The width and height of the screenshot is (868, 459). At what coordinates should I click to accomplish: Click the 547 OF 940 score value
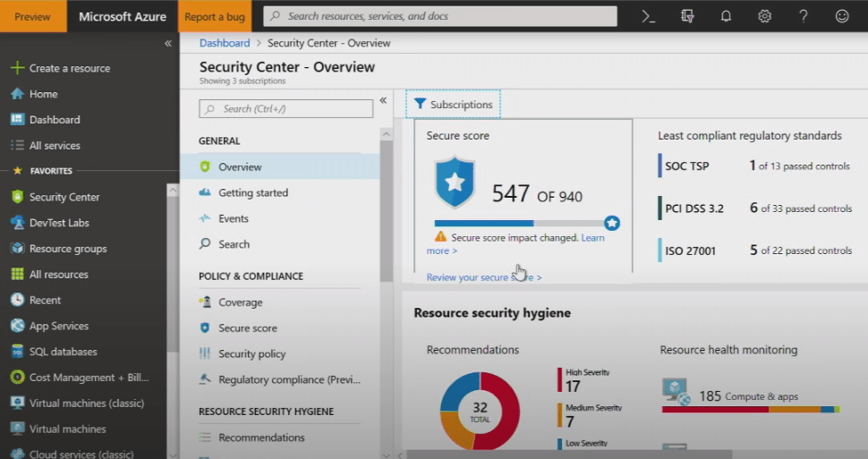[537, 194]
